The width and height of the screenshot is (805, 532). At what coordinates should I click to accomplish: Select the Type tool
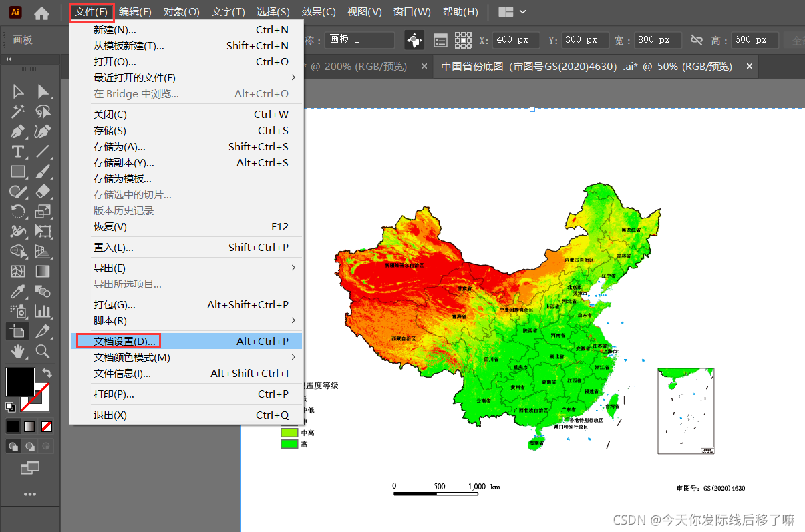(18, 152)
